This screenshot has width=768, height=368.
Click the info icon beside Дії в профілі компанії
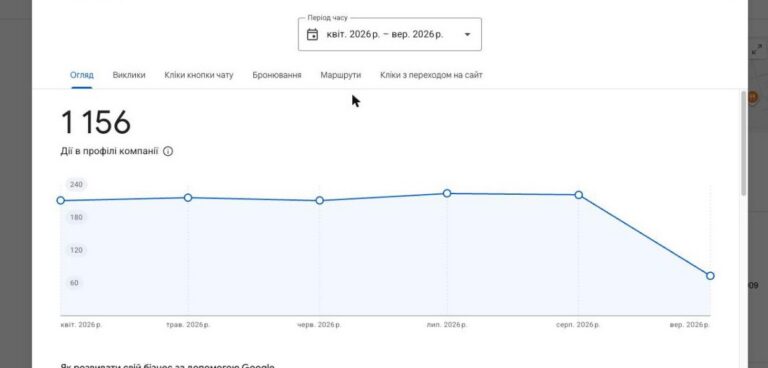point(168,151)
